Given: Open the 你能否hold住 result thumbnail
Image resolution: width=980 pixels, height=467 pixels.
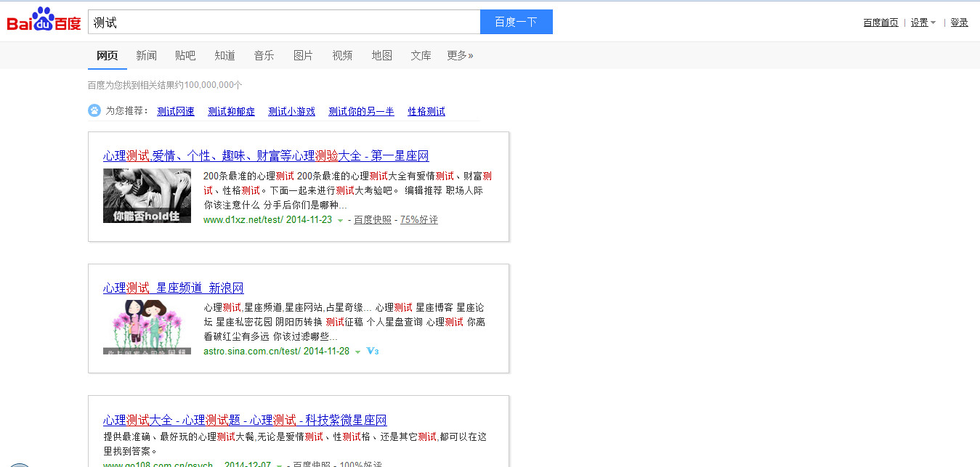Looking at the screenshot, I should point(147,195).
